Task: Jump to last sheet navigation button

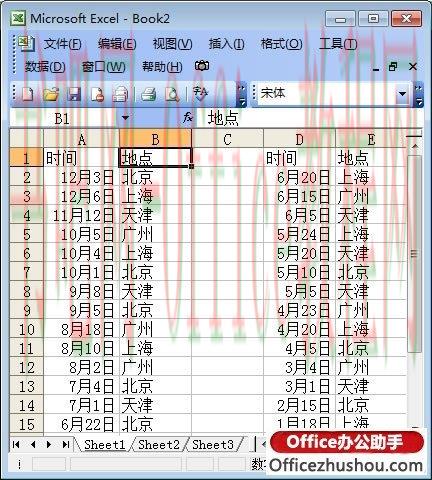Action: click(x=66, y=444)
